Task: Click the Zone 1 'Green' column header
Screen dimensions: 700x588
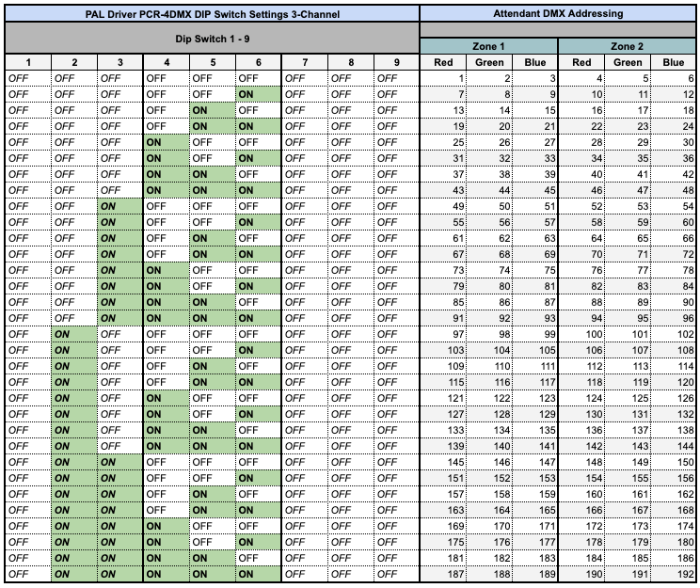Action: point(489,62)
